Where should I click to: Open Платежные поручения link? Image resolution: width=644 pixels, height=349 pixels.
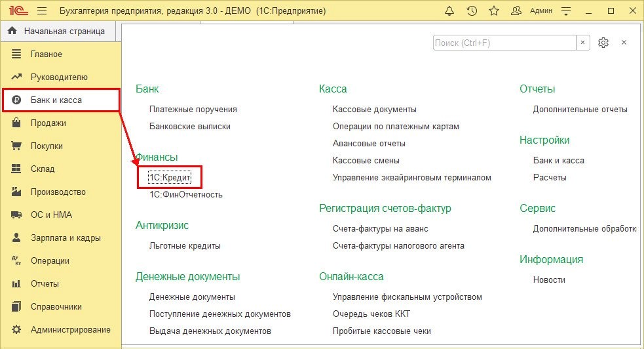pos(193,110)
